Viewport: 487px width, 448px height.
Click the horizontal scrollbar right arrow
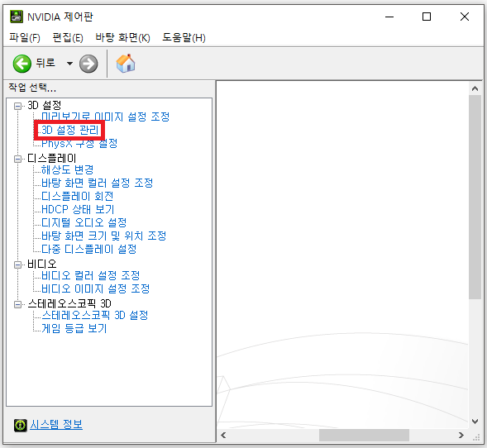pos(461,436)
